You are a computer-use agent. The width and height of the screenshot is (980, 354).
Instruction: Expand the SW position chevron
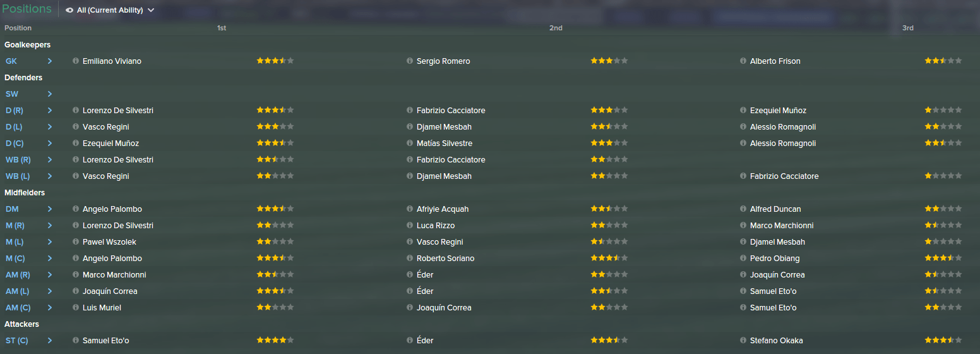coord(50,94)
